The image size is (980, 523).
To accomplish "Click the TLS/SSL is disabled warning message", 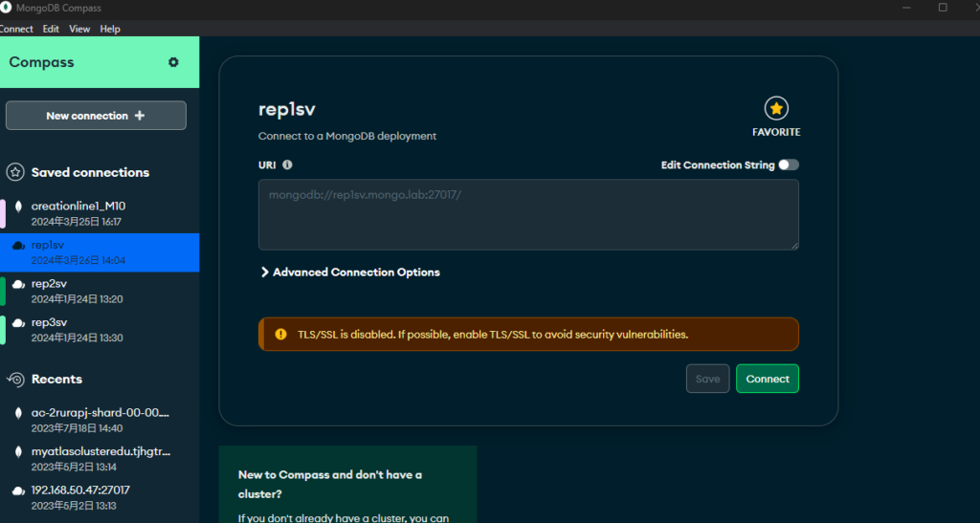I will [493, 335].
